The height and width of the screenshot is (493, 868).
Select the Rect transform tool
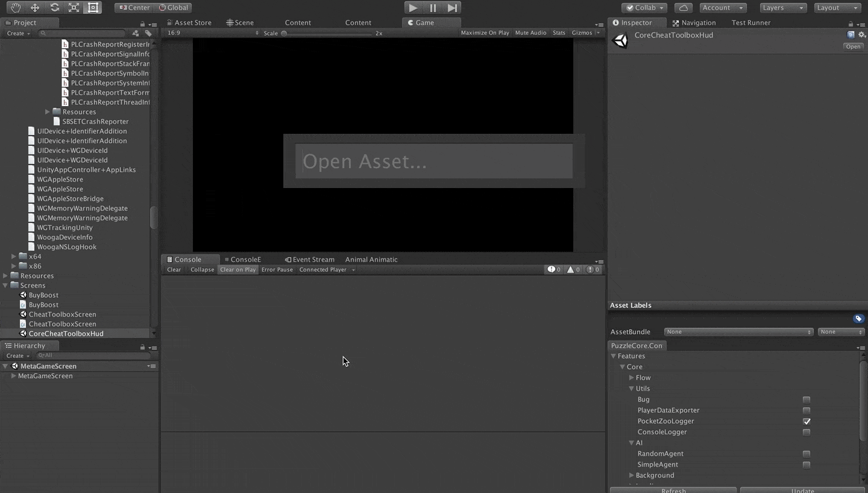93,7
